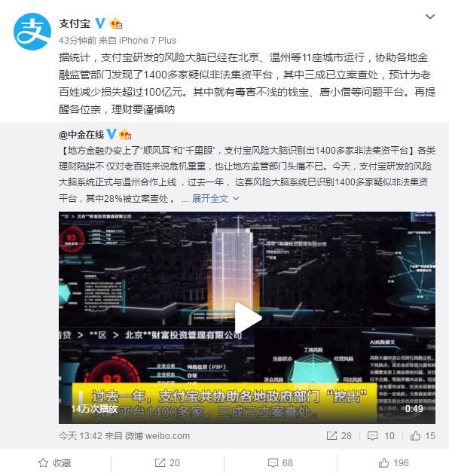Open the original post comments count 10
The width and height of the screenshot is (449, 476).
[x=381, y=436]
